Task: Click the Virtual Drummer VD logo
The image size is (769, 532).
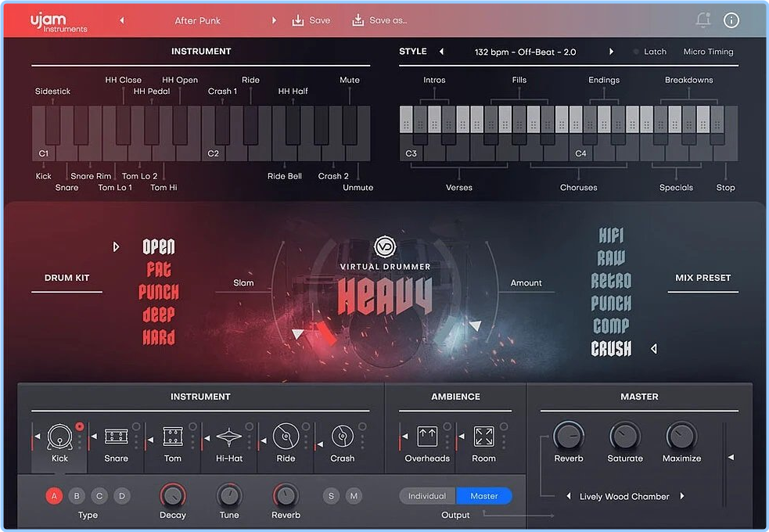Action: [x=385, y=246]
